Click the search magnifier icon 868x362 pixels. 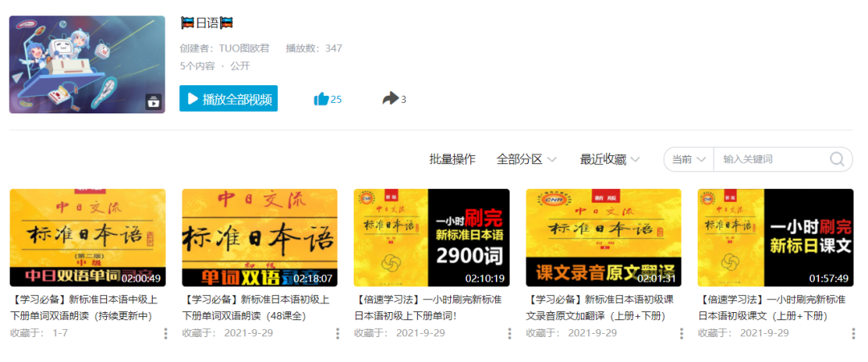pos(837,159)
